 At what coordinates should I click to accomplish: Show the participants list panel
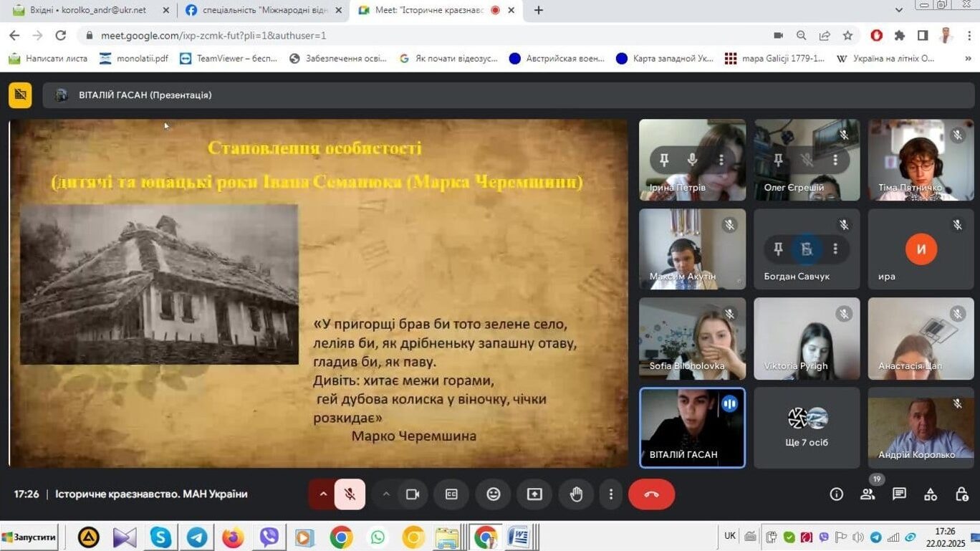pos(868,494)
